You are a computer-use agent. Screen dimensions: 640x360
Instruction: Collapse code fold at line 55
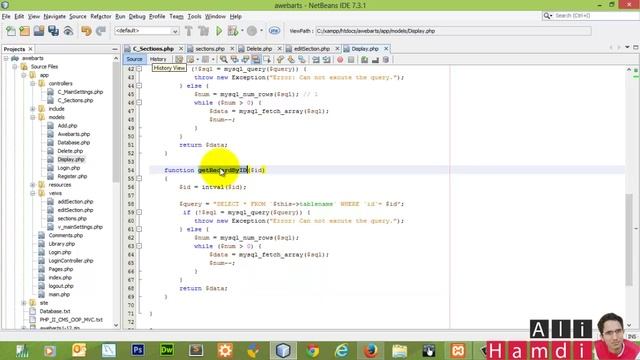tap(139, 178)
